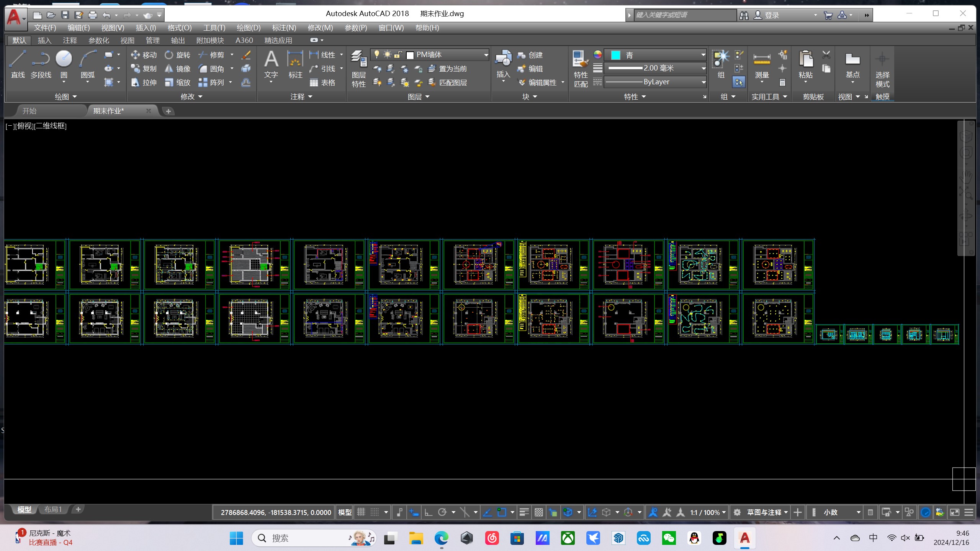This screenshot has height=551, width=980.
Task: Click the 布局1 layout tab
Action: [x=53, y=509]
